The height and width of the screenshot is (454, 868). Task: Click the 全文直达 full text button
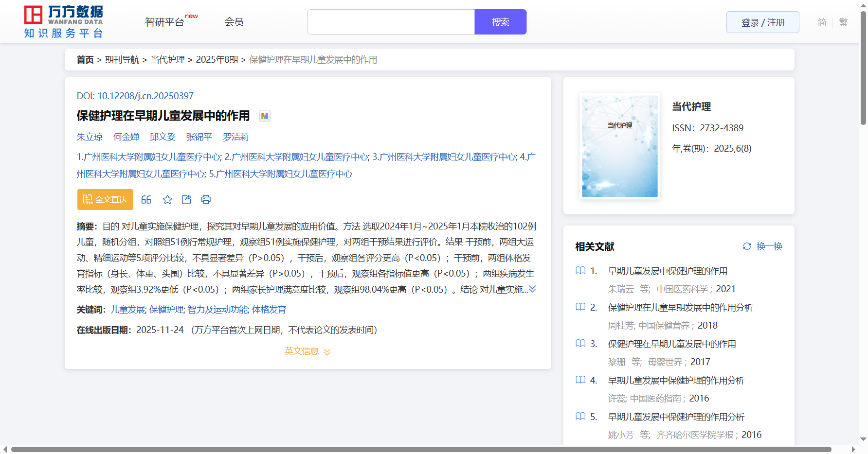point(105,199)
